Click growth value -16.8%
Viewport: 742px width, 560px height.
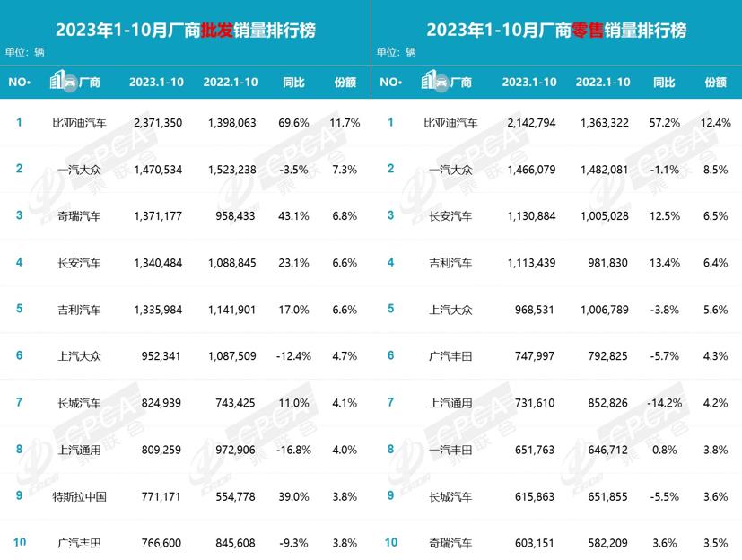click(293, 450)
